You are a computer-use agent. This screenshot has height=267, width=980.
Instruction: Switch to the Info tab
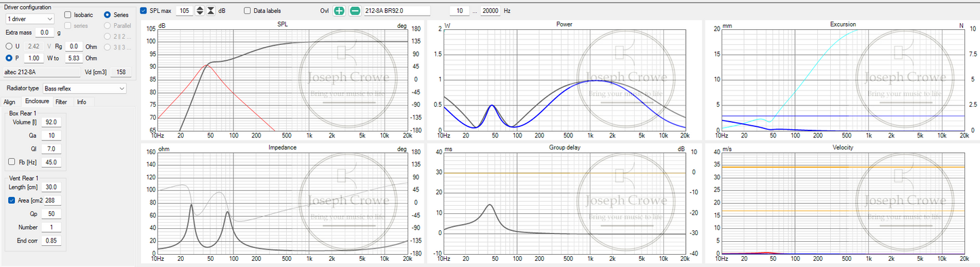[x=81, y=102]
